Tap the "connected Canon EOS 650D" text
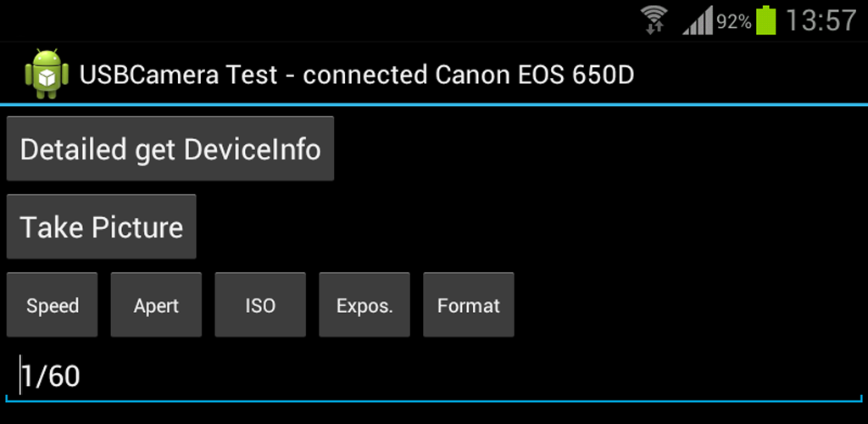 (x=468, y=74)
